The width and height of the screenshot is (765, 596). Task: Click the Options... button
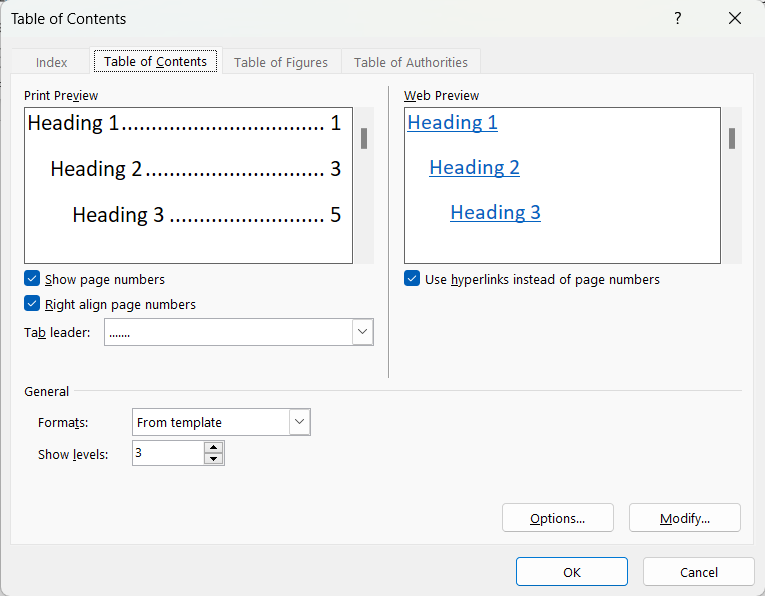(x=558, y=518)
